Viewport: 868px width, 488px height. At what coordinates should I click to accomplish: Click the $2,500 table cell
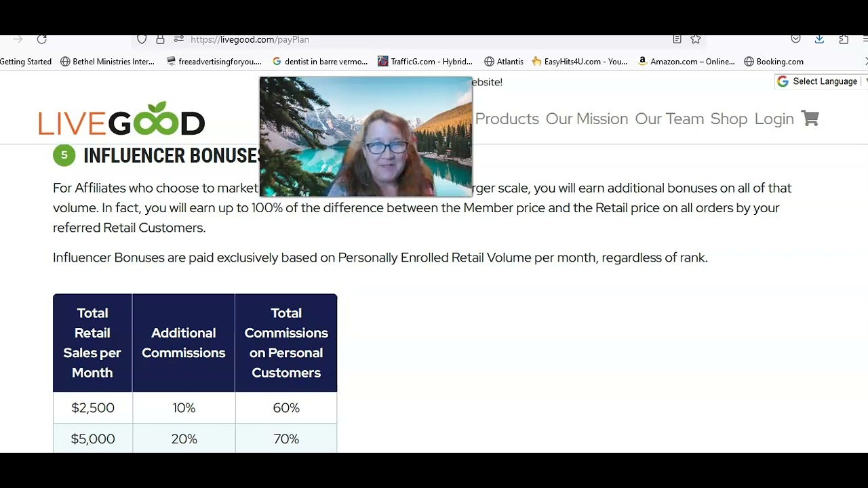(93, 407)
